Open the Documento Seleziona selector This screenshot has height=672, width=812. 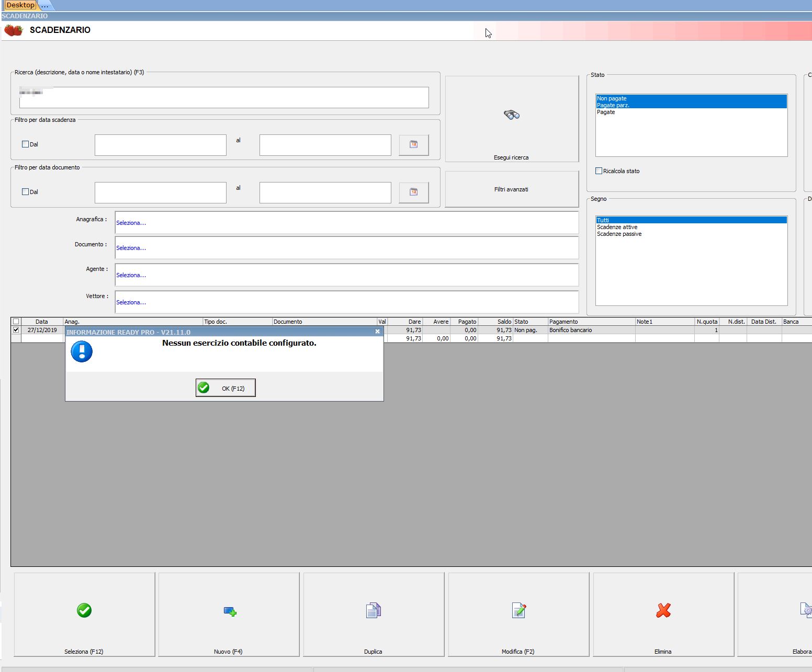click(x=131, y=248)
